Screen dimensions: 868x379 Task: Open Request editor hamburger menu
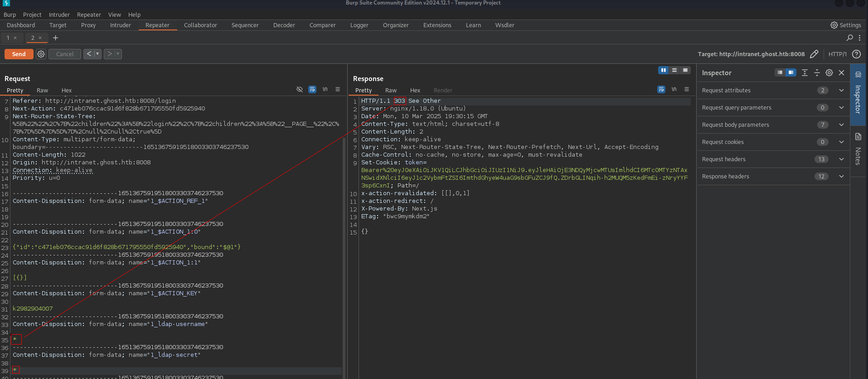[338, 90]
